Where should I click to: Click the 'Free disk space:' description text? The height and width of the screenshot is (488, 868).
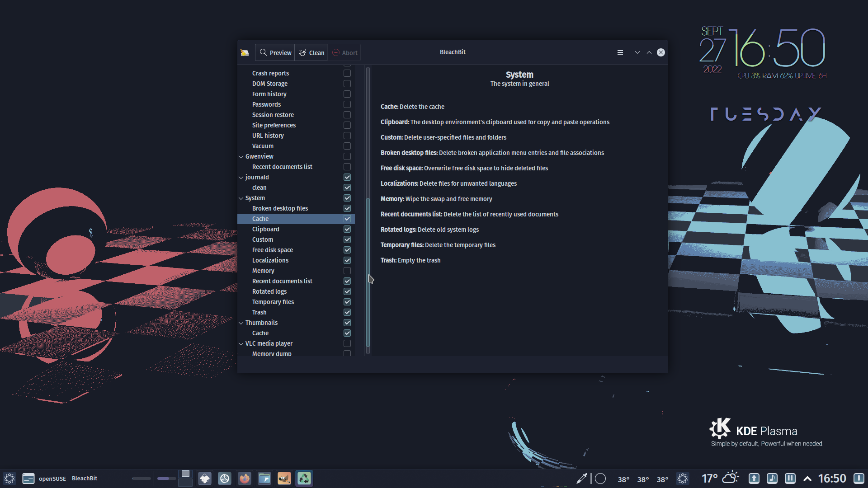pos(401,168)
